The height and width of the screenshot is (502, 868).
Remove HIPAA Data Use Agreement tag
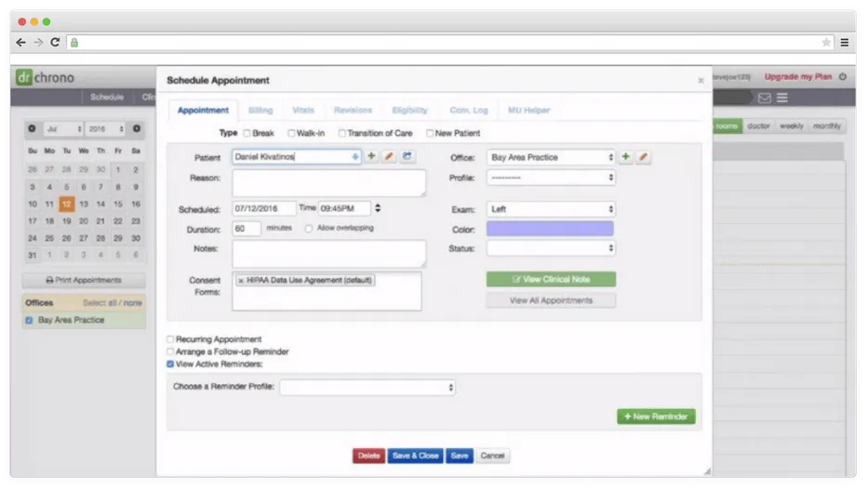tap(241, 281)
